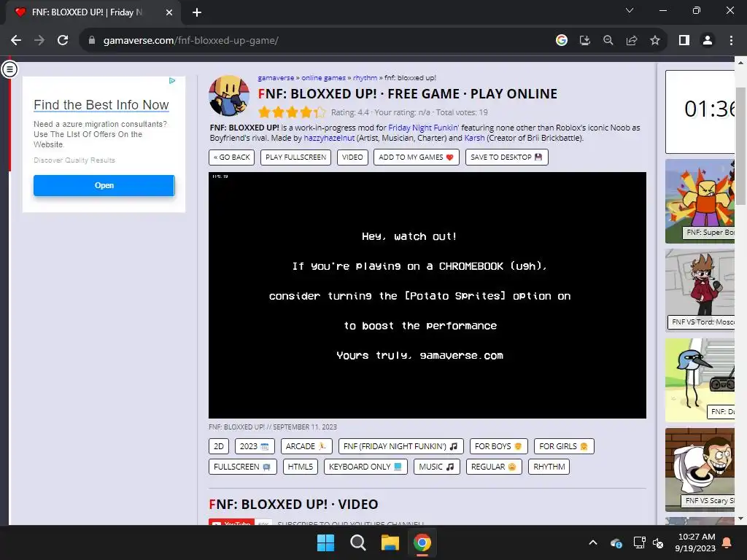Image resolution: width=747 pixels, height=560 pixels.
Task: Click the Noob game avatar image
Action: pyautogui.click(x=228, y=96)
